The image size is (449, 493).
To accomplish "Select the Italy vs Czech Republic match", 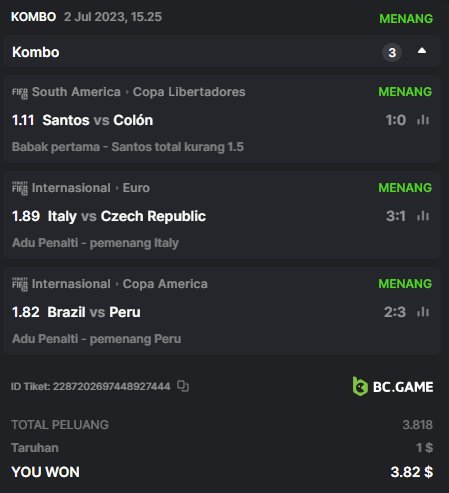I will 127,216.
